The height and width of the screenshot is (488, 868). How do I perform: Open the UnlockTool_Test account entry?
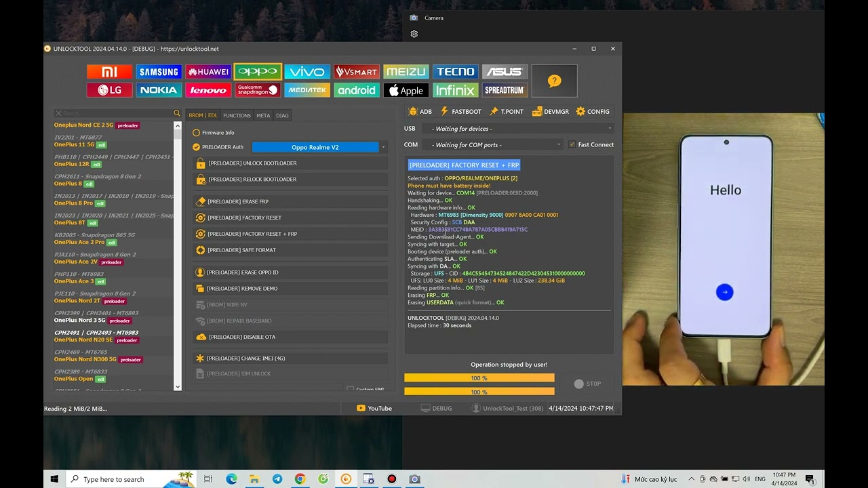[508, 409]
